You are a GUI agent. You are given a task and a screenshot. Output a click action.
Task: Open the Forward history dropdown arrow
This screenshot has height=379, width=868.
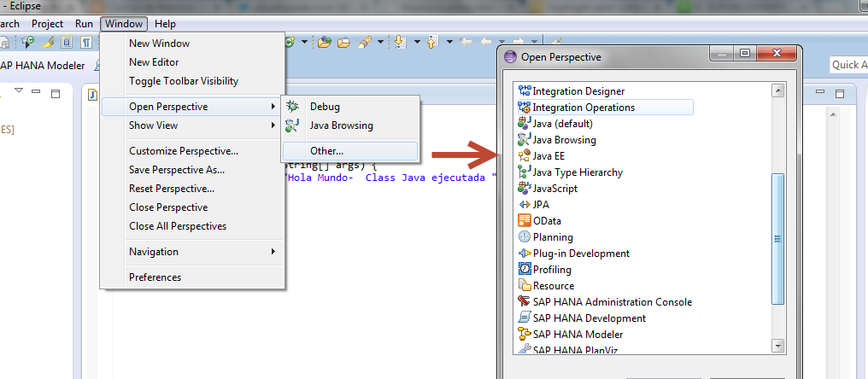(534, 42)
